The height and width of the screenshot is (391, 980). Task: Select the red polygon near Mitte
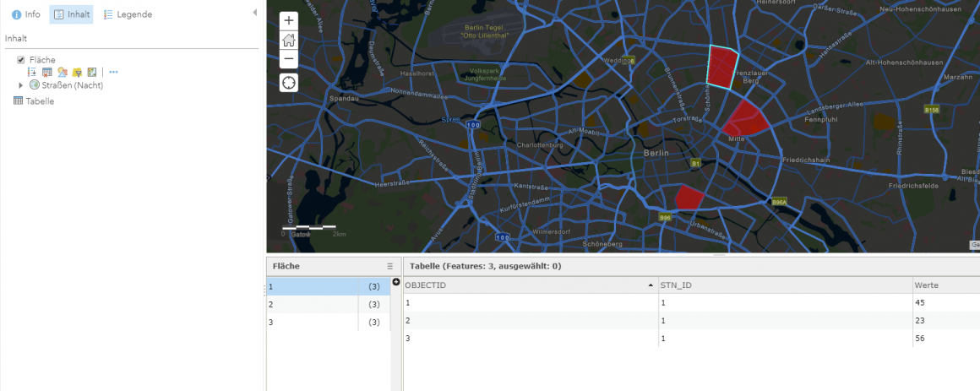point(744,119)
